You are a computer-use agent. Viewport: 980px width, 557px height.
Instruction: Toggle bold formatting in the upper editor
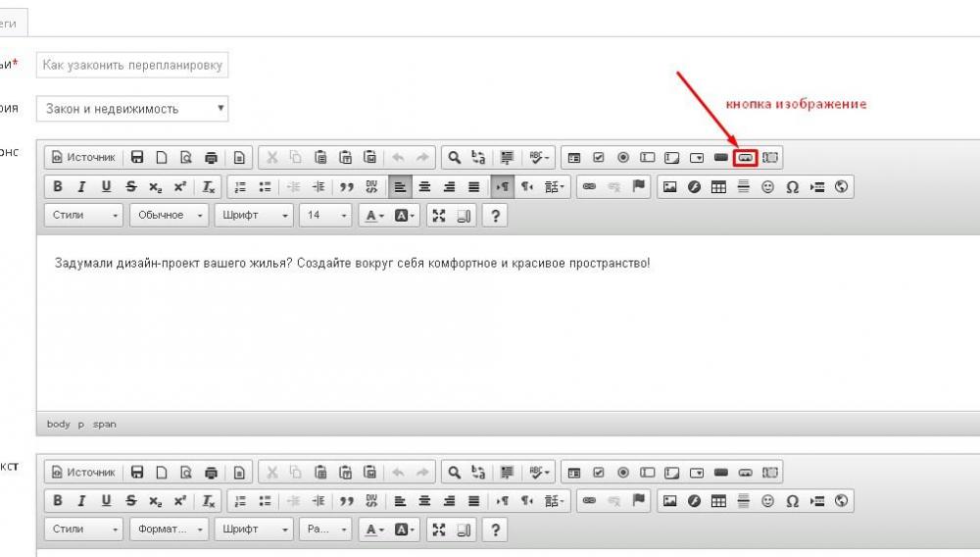(58, 186)
